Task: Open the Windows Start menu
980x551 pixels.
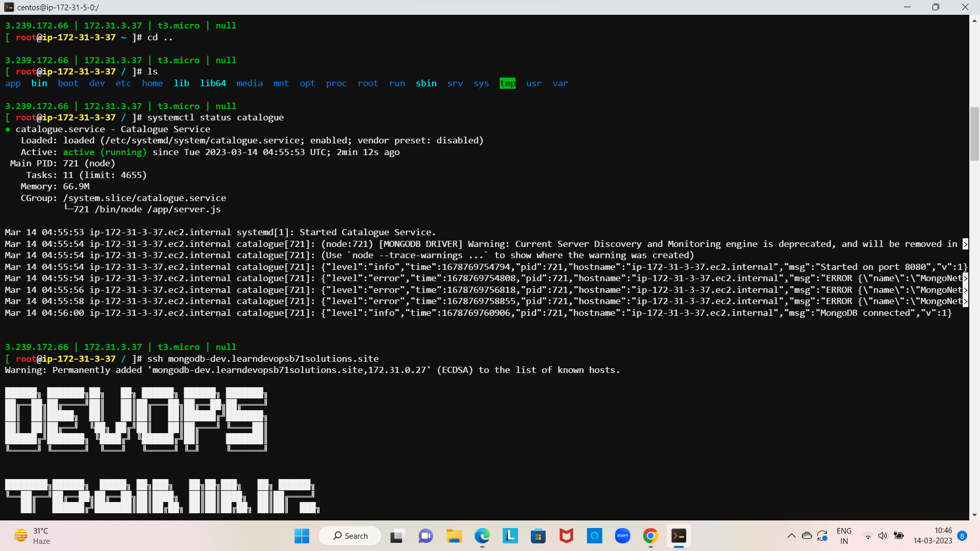Action: coord(302,536)
